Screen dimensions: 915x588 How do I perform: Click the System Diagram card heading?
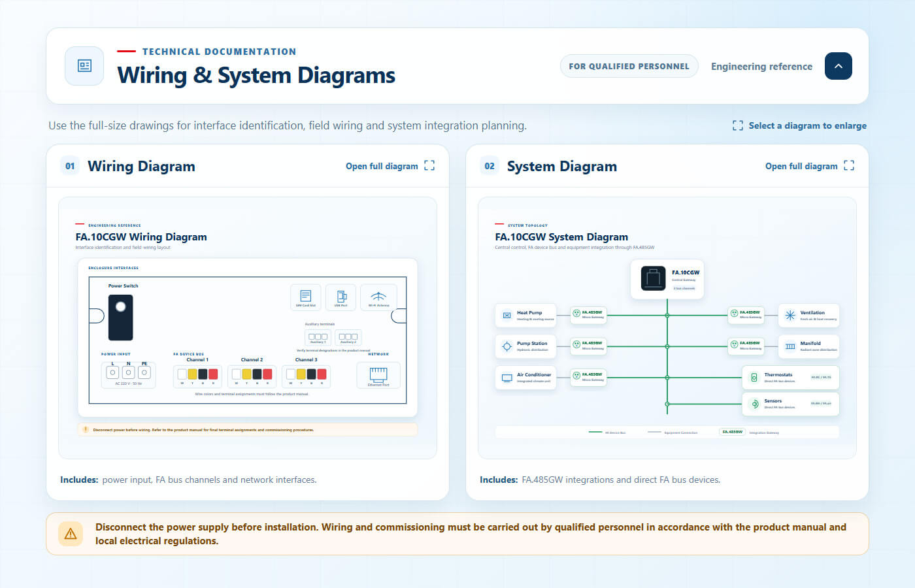point(562,166)
